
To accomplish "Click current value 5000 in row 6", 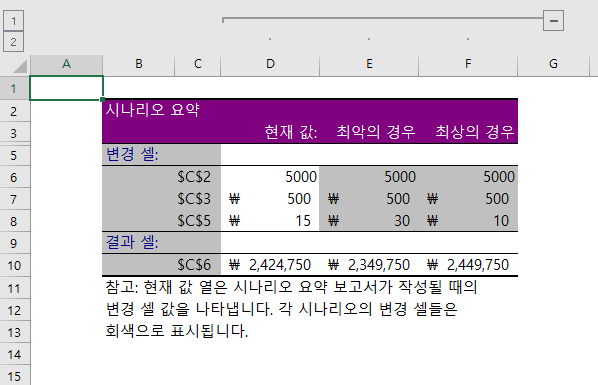I will 270,177.
